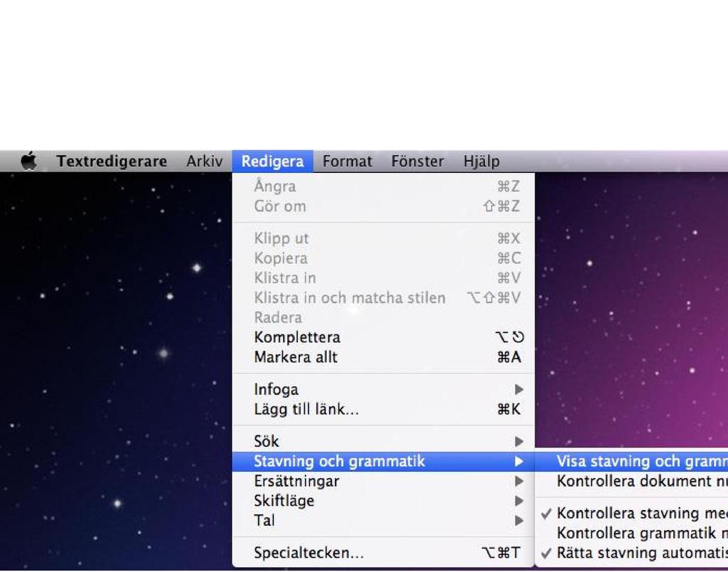
Task: Expand the Tal submenu
Action: 383,521
